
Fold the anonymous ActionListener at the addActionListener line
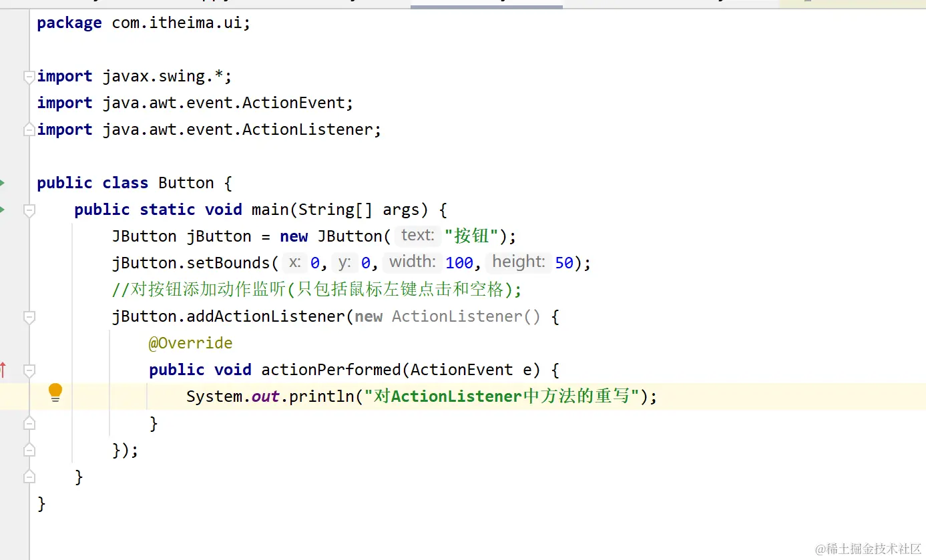click(29, 317)
